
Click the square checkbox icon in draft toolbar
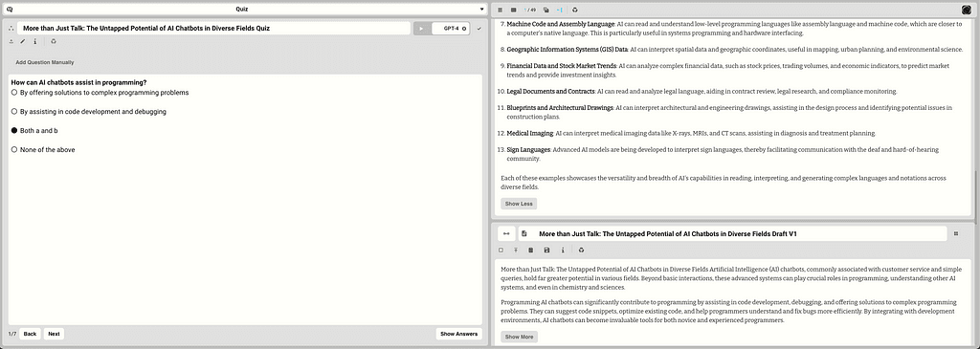point(501,251)
